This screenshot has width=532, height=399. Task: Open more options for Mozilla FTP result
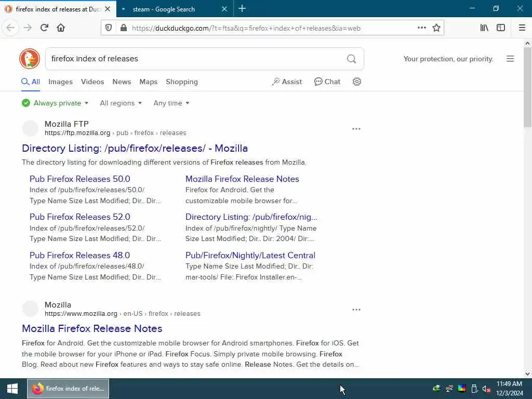(356, 129)
